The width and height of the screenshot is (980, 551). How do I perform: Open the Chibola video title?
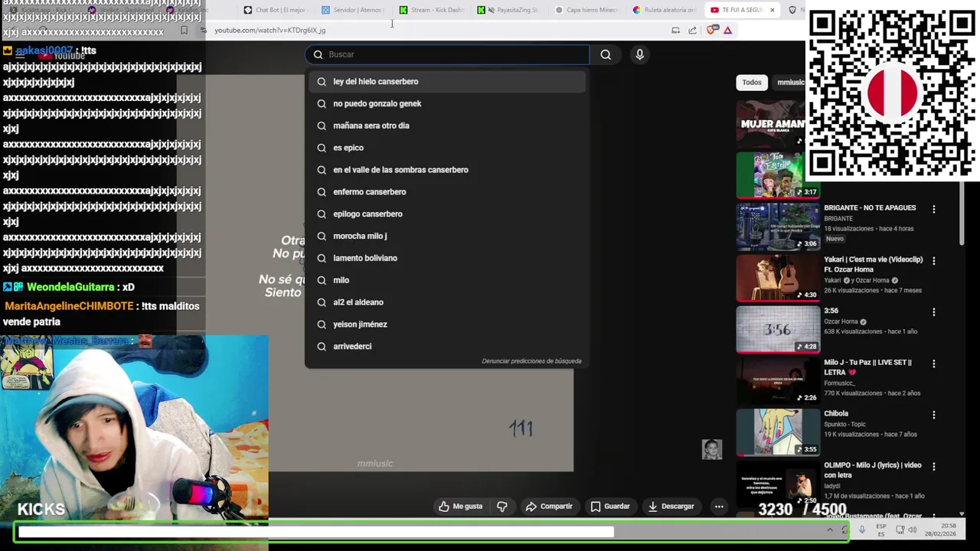click(836, 413)
